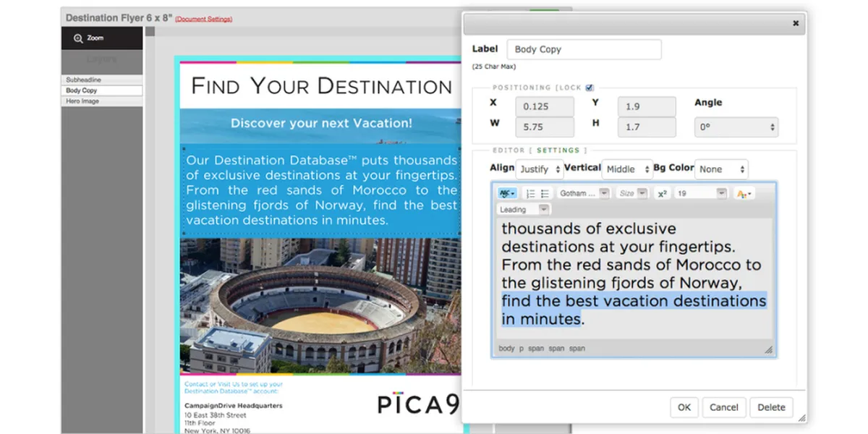Viewport: 868px width, 434px height.
Task: Open the editor Settings link
Action: pyautogui.click(x=558, y=150)
